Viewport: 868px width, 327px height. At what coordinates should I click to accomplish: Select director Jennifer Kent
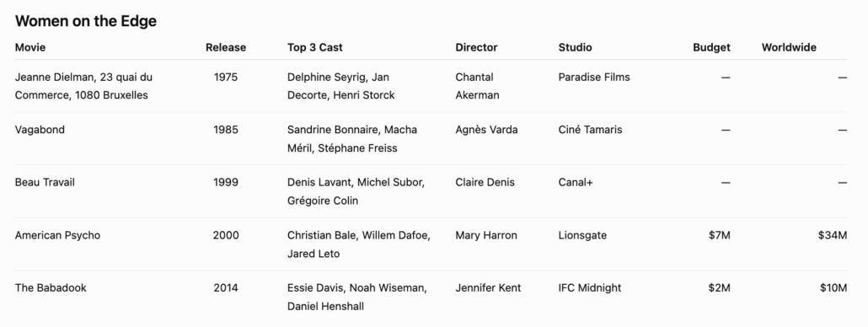point(488,287)
